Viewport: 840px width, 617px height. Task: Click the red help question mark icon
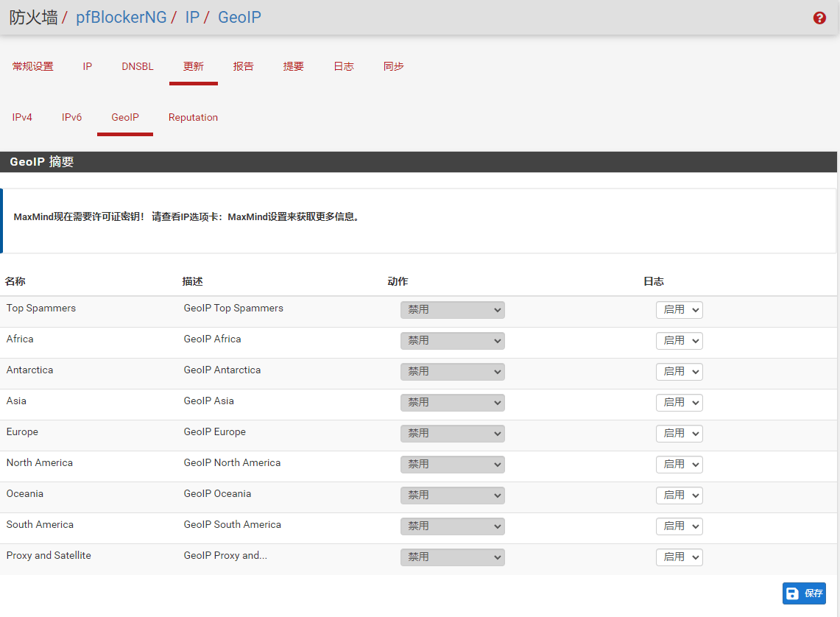pos(819,18)
